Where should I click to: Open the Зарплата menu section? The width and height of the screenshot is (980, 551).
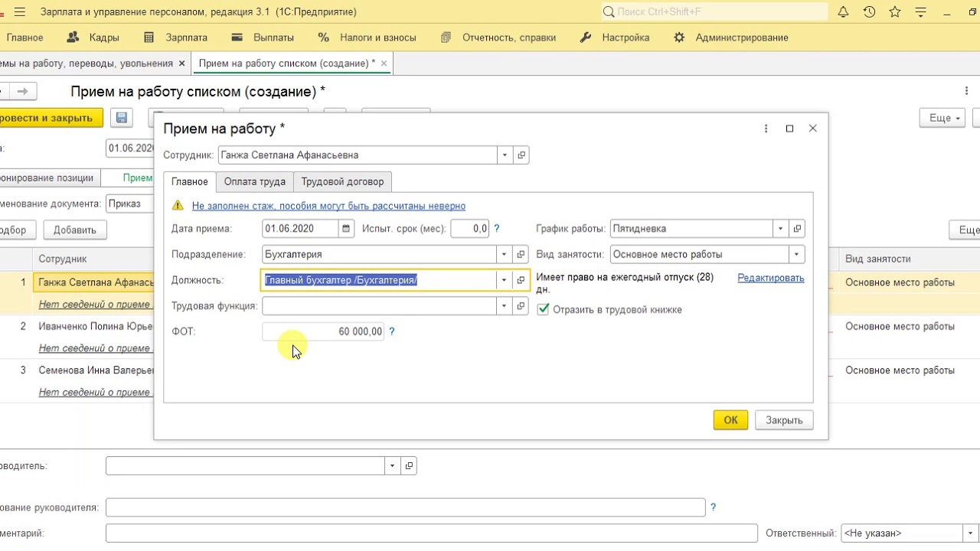click(186, 37)
